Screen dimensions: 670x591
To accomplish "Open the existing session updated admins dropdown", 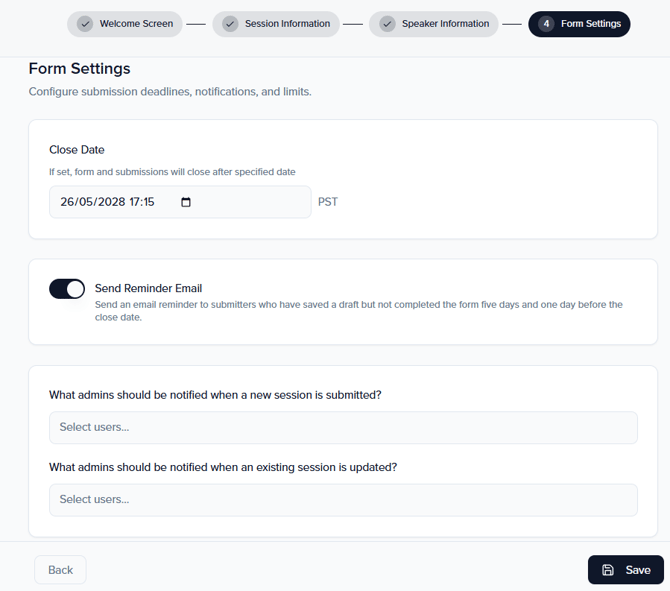I will 343,499.
